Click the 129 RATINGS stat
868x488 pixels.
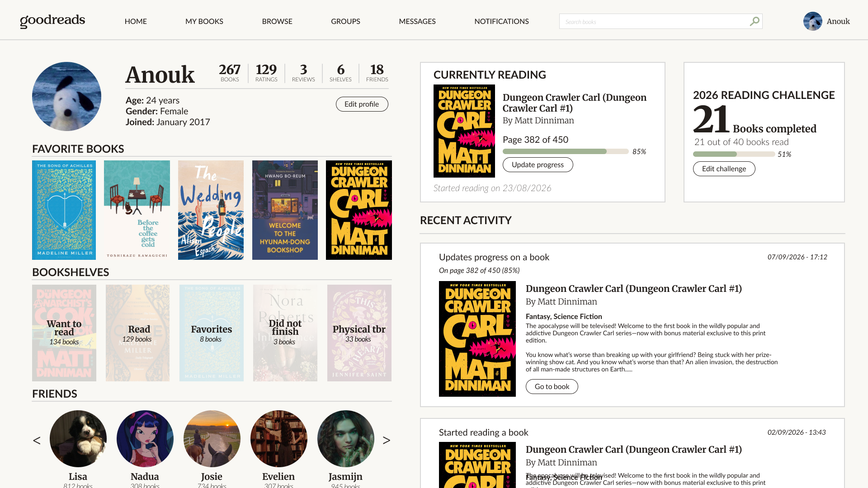click(266, 73)
